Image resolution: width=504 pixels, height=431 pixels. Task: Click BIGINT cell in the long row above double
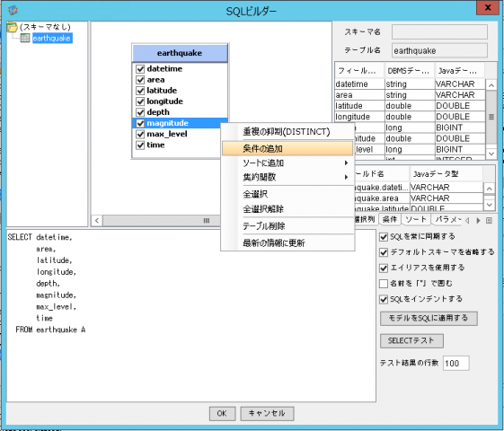click(460, 128)
